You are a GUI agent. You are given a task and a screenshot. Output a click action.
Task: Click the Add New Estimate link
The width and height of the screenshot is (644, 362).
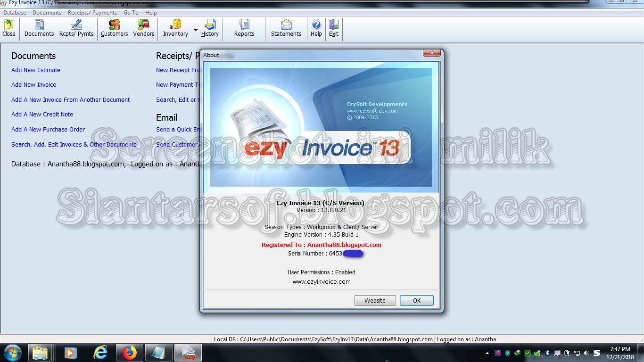36,70
